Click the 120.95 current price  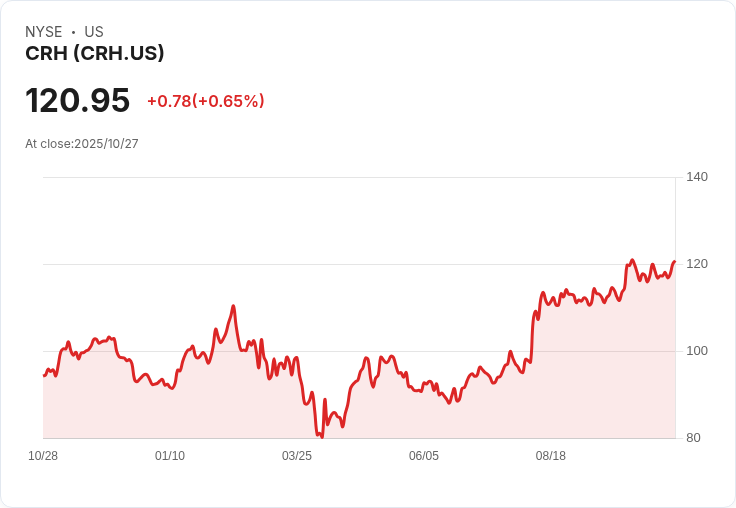78,101
